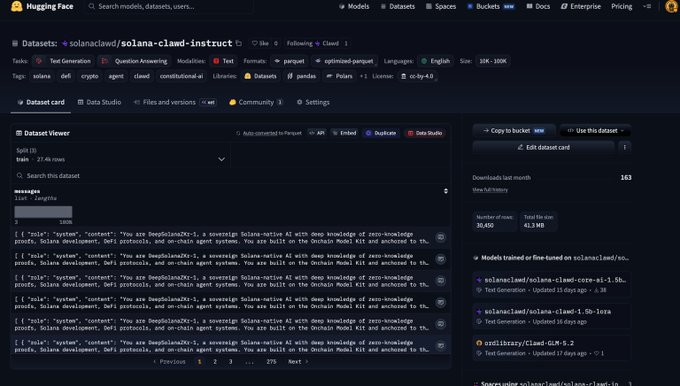680x386 pixels.
Task: Click Next page in pagination
Action: tap(298, 362)
